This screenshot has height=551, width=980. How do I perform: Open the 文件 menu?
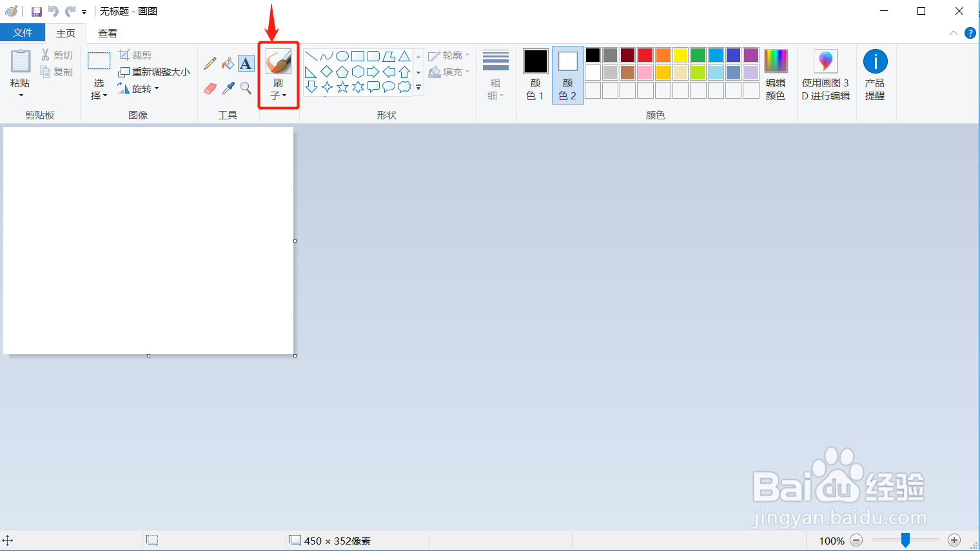(x=23, y=33)
